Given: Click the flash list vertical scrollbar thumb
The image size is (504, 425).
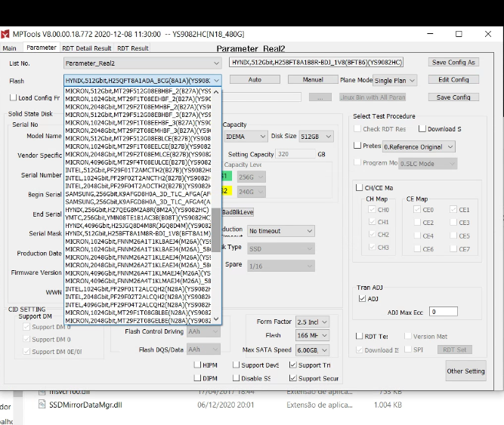Looking at the screenshot, I should coord(216,229).
